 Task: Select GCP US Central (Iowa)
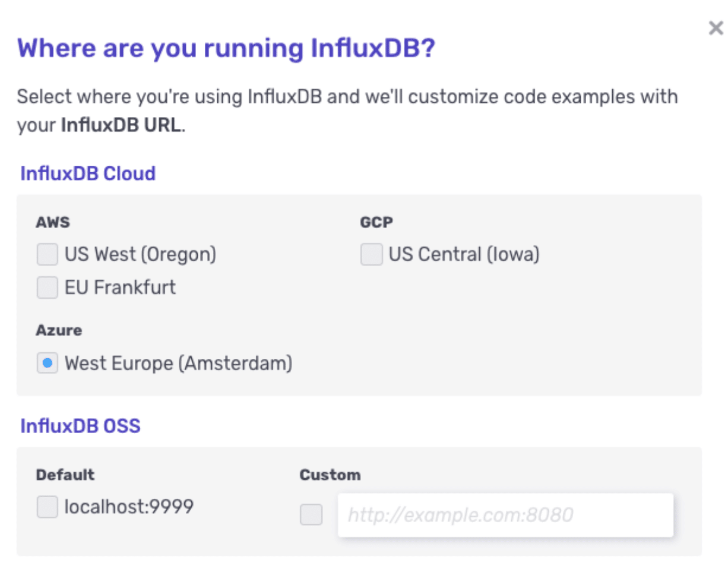(371, 254)
